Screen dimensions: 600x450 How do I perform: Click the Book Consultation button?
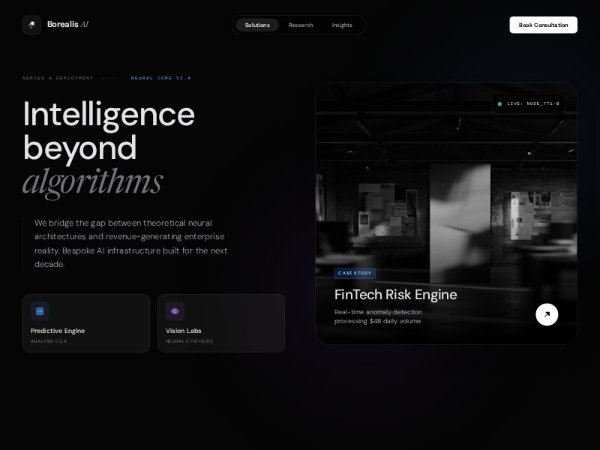click(x=543, y=25)
